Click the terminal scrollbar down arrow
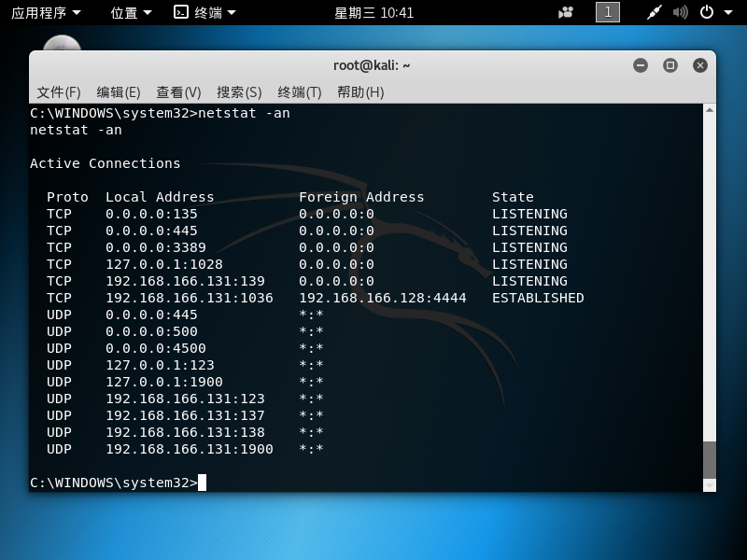Image resolution: width=747 pixels, height=560 pixels. tap(710, 485)
